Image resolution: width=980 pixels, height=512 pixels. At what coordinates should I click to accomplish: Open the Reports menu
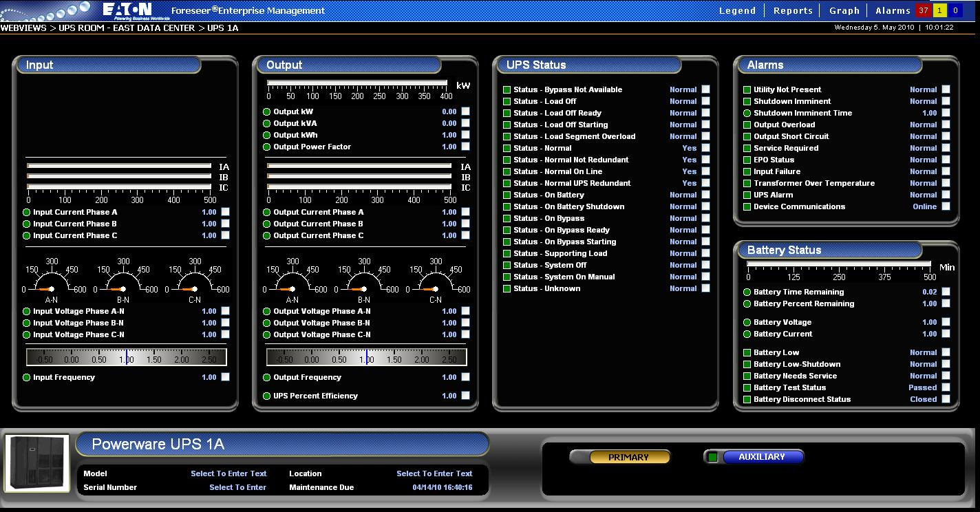tap(793, 10)
